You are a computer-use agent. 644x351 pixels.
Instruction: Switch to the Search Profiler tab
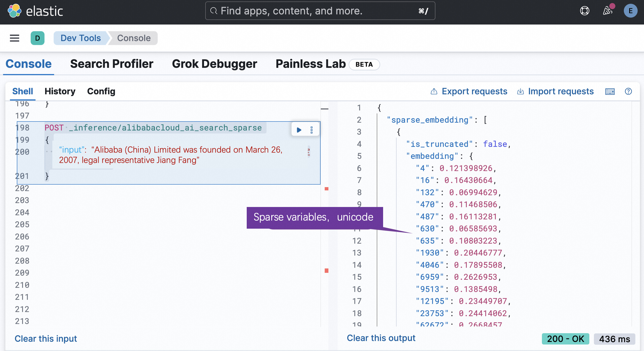pyautogui.click(x=112, y=64)
